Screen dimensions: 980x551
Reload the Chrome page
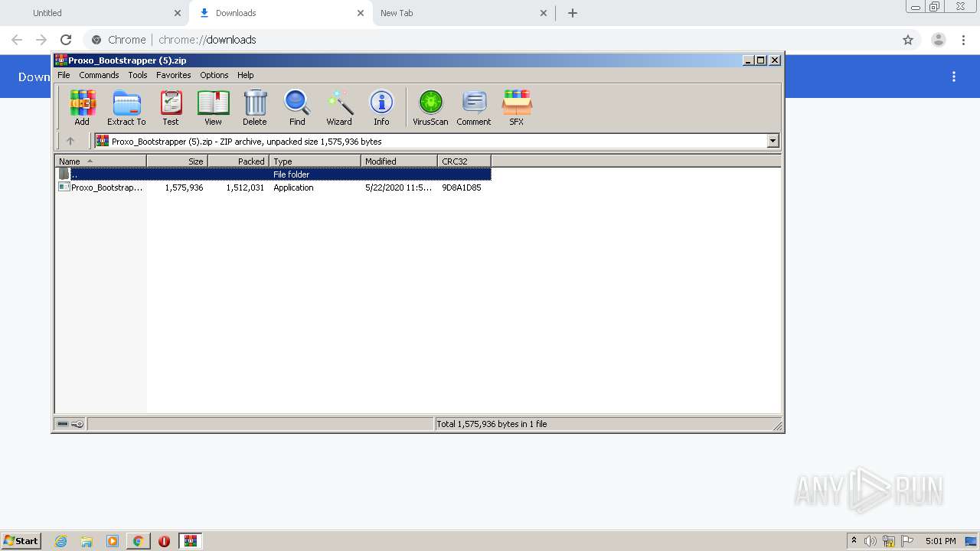click(66, 40)
